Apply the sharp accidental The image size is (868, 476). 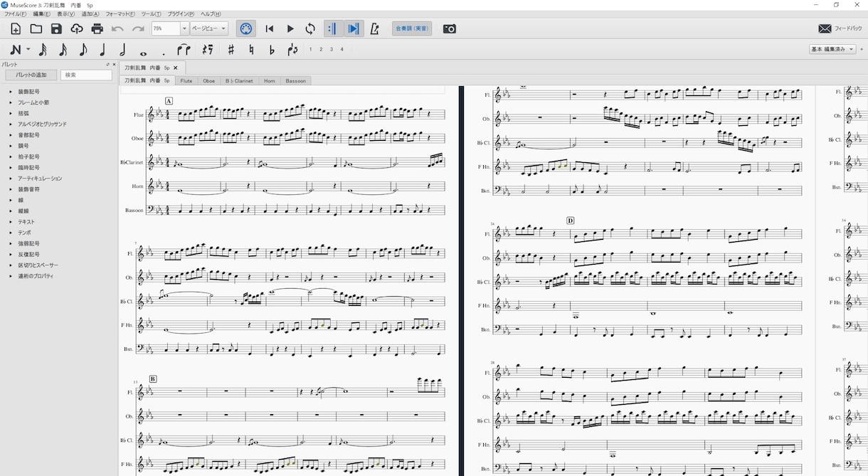point(231,50)
